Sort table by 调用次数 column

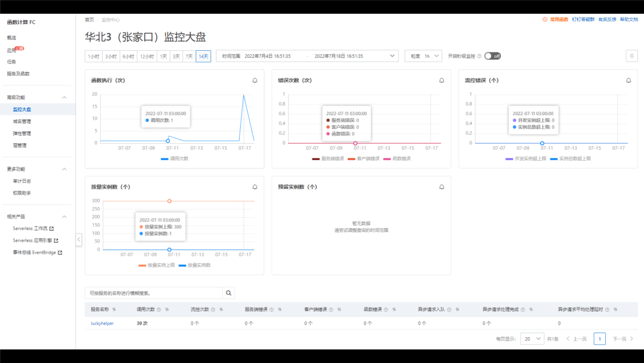click(x=167, y=309)
